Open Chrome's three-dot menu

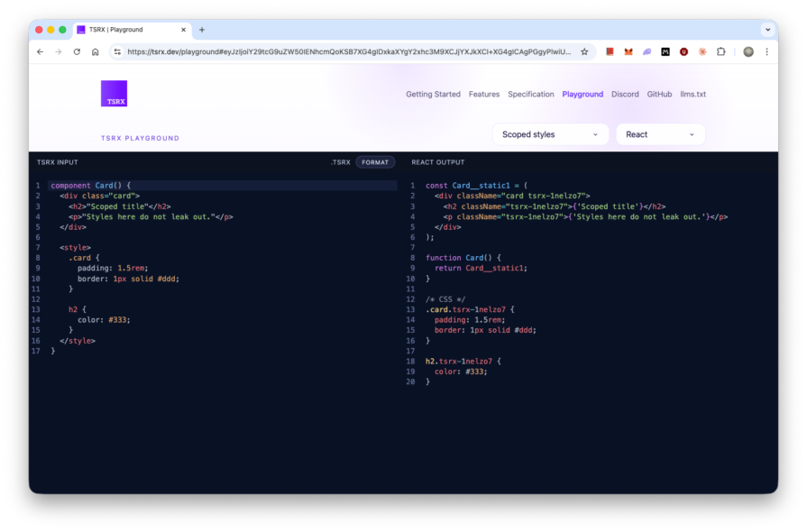pos(766,52)
